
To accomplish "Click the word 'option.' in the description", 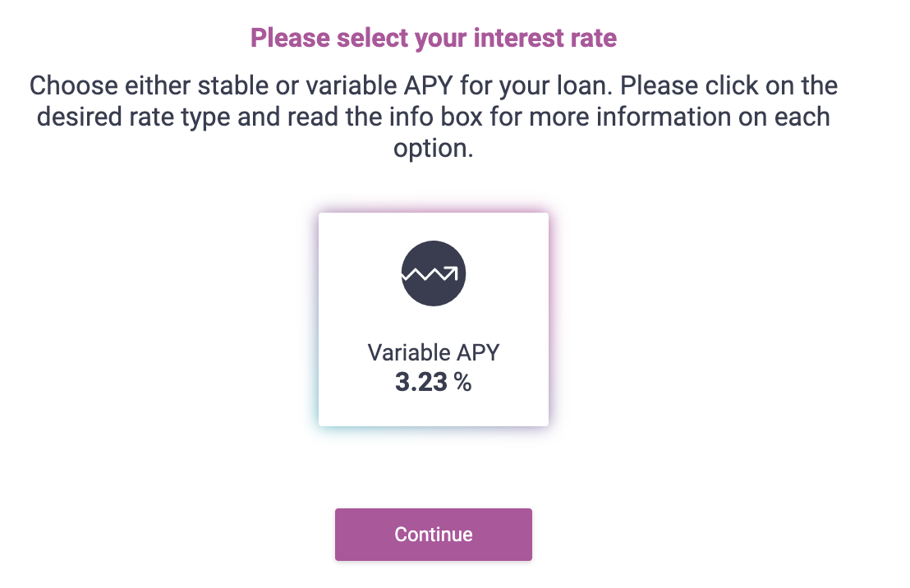I will [x=434, y=149].
